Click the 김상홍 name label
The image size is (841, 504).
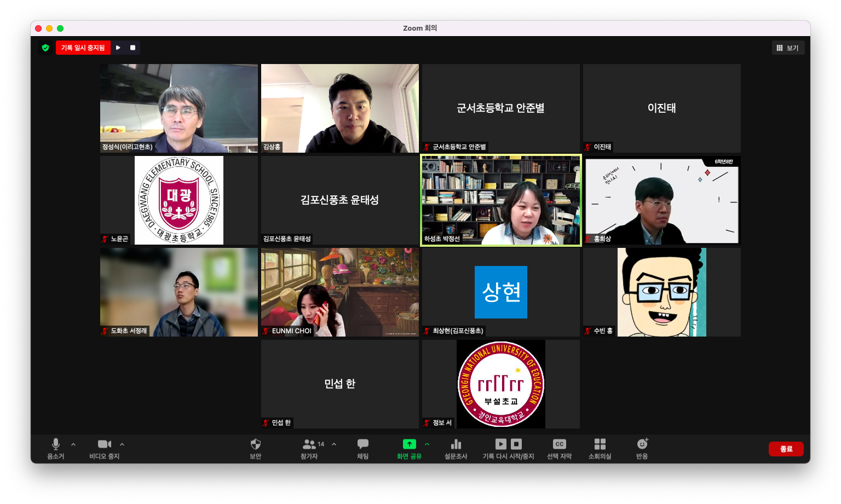click(272, 147)
